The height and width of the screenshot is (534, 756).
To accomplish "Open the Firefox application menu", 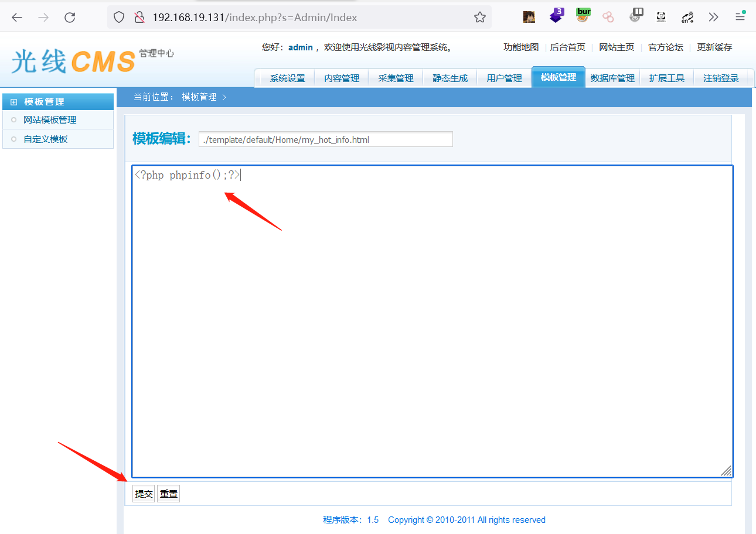I will click(740, 17).
